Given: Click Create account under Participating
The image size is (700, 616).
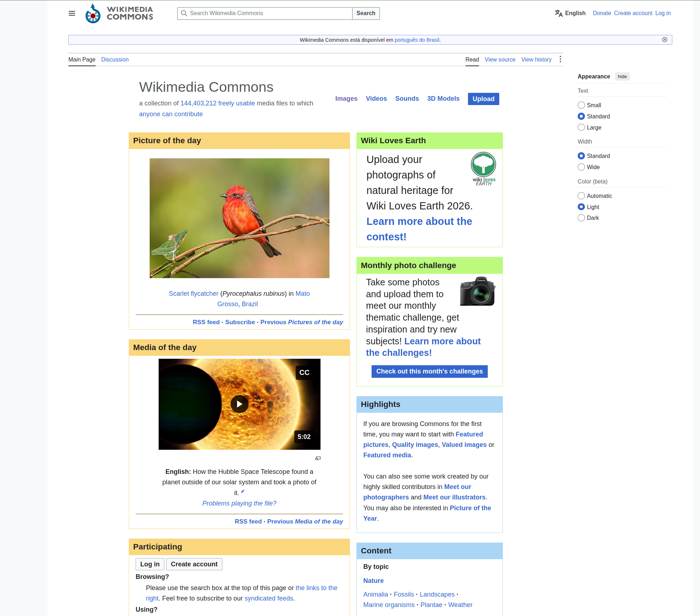Looking at the screenshot, I should click(x=194, y=564).
